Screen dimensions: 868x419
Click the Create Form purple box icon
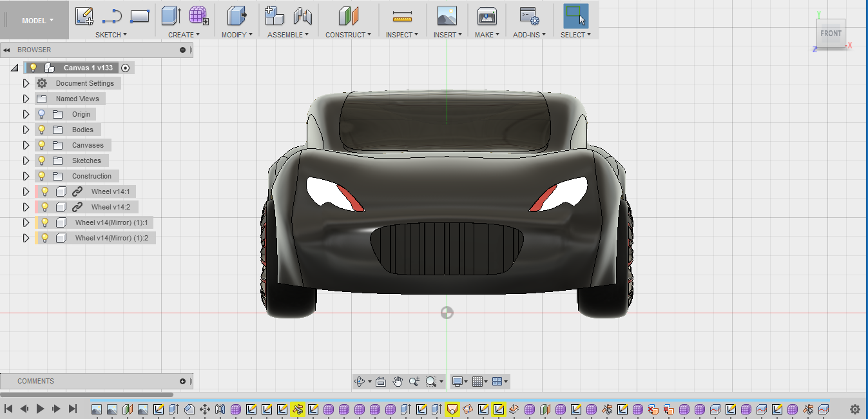198,16
